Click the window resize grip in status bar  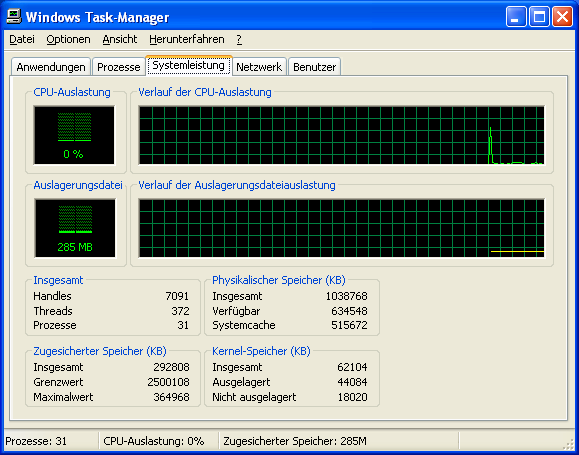click(x=567, y=443)
